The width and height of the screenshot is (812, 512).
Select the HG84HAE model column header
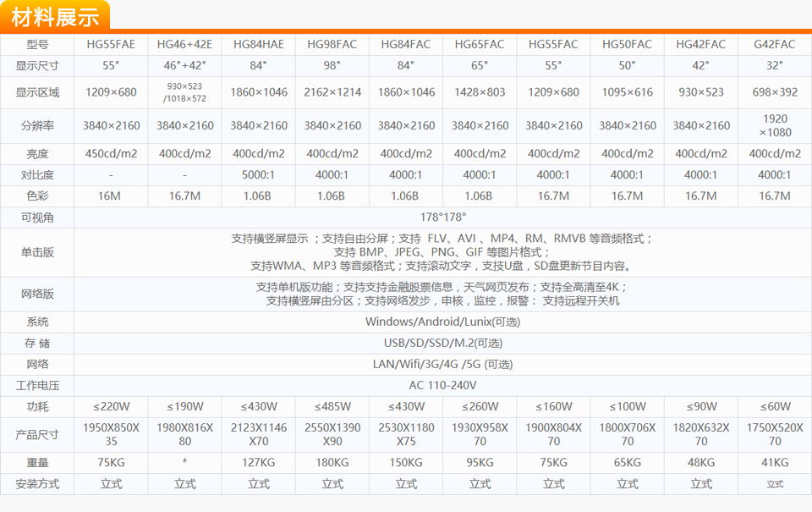(x=259, y=44)
